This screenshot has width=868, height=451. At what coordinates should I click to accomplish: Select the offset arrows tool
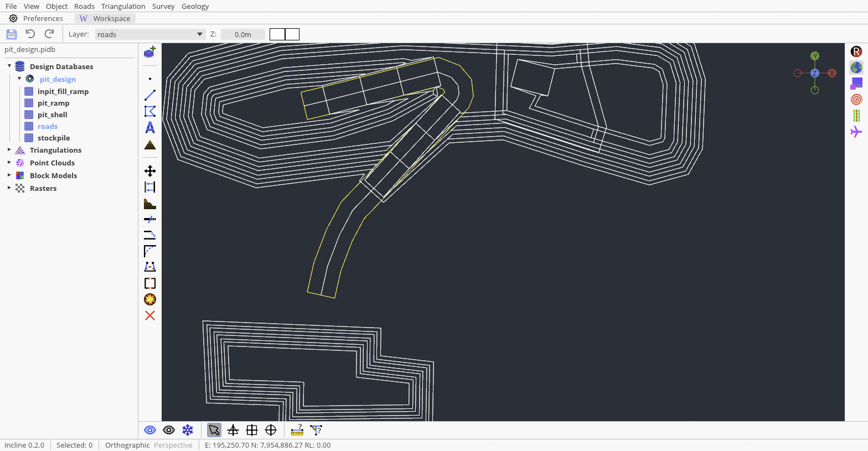click(x=150, y=187)
